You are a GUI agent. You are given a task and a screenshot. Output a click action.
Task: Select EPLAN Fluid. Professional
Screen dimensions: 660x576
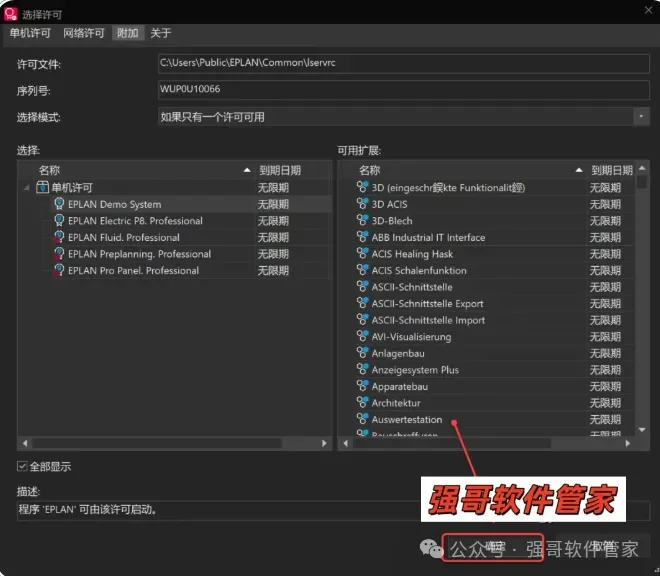pos(124,237)
